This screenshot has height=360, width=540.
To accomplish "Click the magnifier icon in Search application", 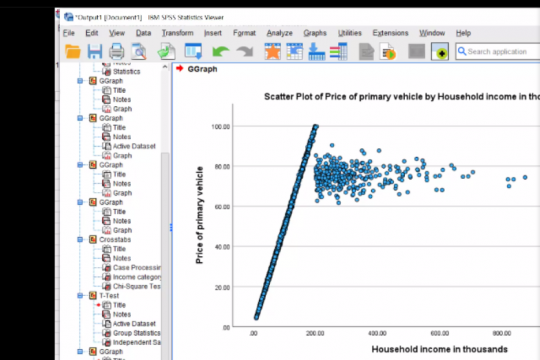I will click(x=462, y=52).
